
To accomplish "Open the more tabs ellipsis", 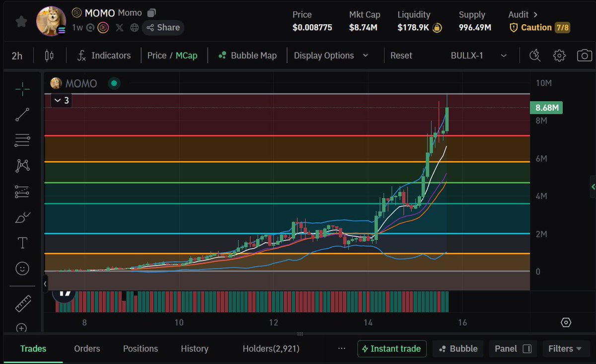I will click(341, 349).
